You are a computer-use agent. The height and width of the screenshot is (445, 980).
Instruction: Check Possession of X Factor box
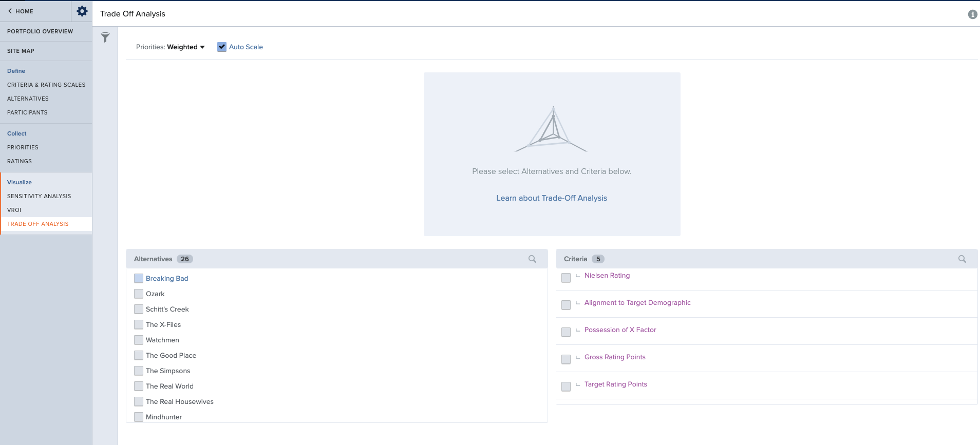[566, 332]
